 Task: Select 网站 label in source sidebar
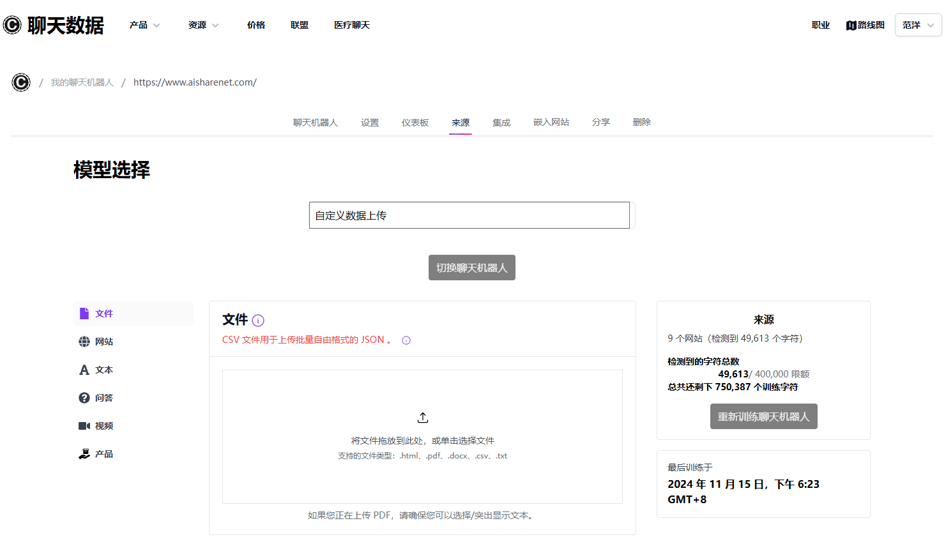coord(104,342)
